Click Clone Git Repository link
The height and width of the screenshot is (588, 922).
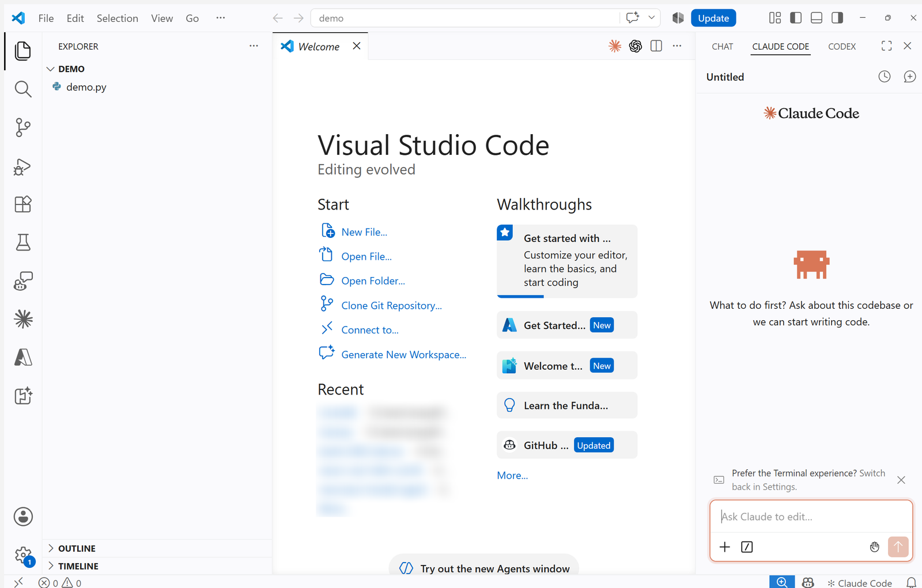click(x=392, y=306)
